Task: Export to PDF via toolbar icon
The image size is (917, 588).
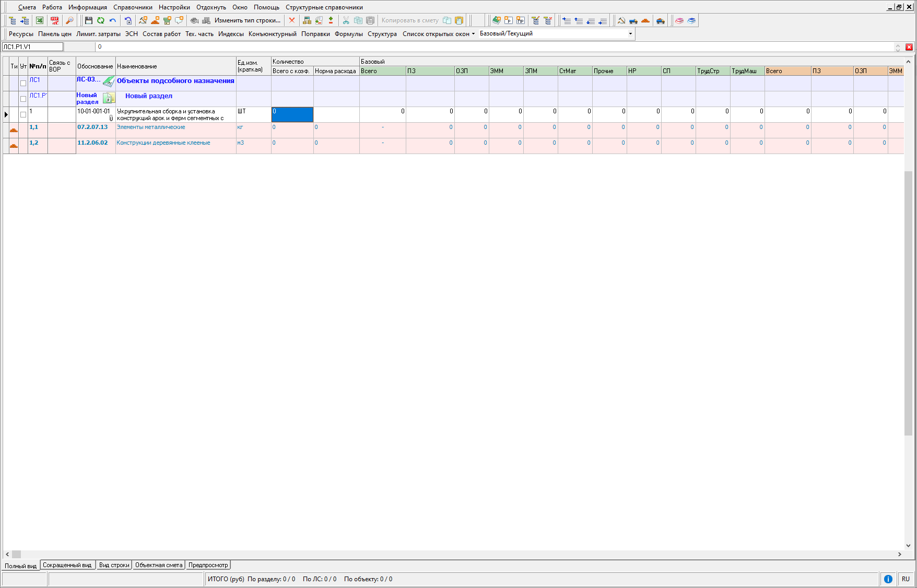Action: click(54, 20)
